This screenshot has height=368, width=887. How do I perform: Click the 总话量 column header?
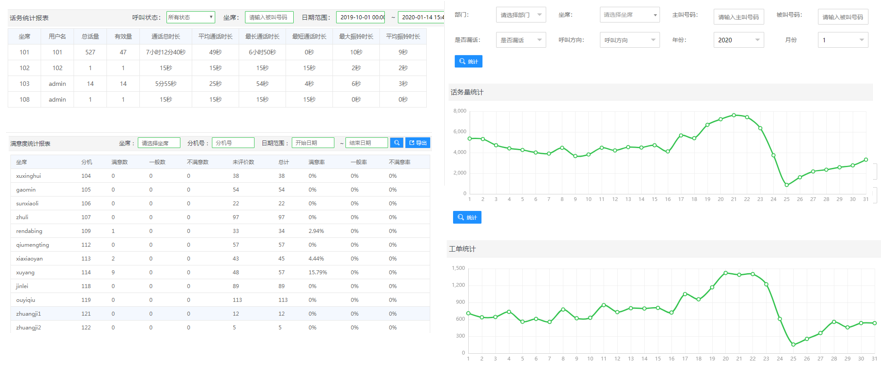(91, 37)
